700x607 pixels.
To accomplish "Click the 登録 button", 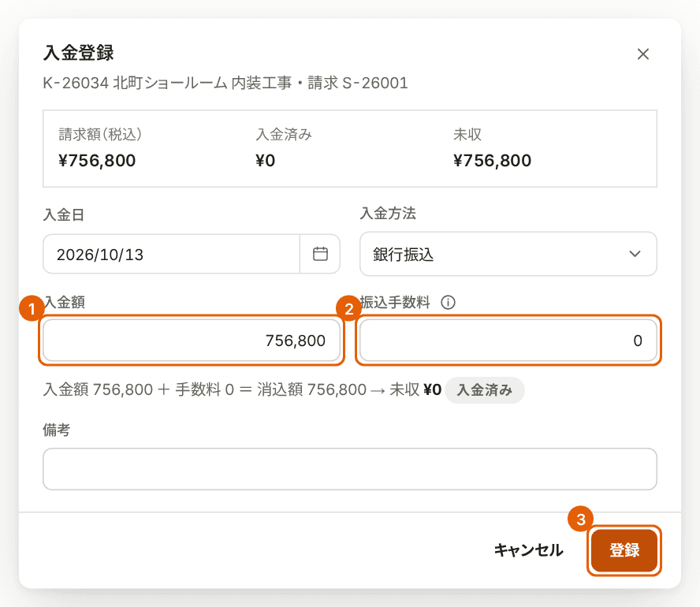I will coord(624,550).
